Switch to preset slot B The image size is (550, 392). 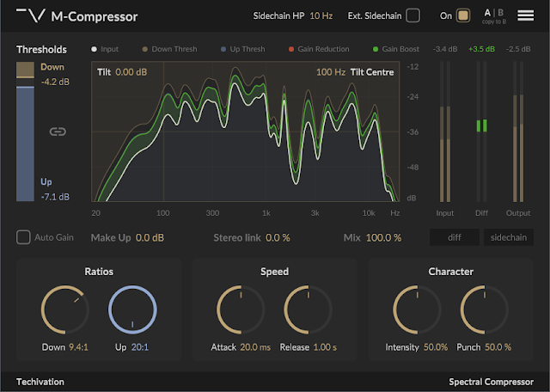tap(500, 13)
